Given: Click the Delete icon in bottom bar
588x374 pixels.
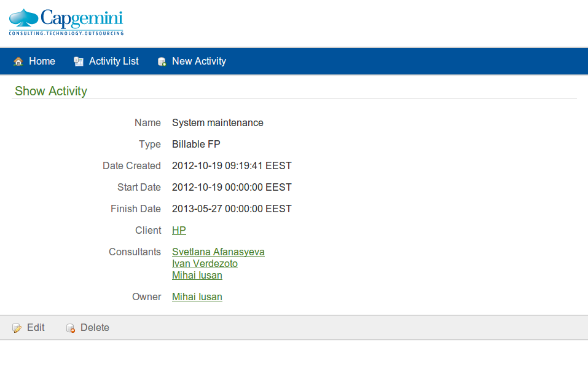Looking at the screenshot, I should (x=71, y=328).
